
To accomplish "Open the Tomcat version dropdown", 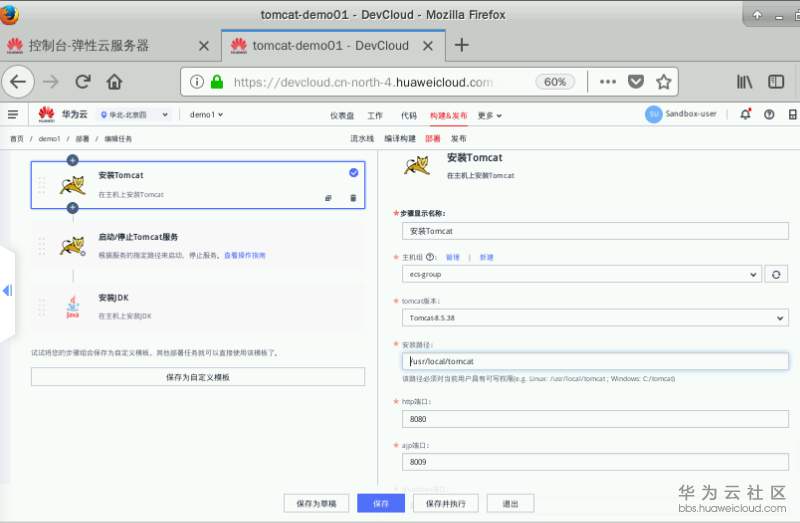I will coord(595,318).
